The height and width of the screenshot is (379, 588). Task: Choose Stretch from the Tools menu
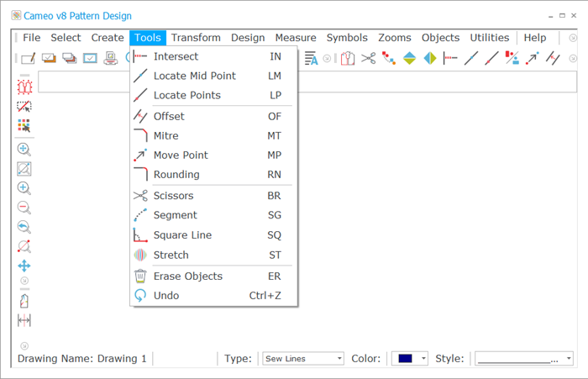pyautogui.click(x=213, y=255)
